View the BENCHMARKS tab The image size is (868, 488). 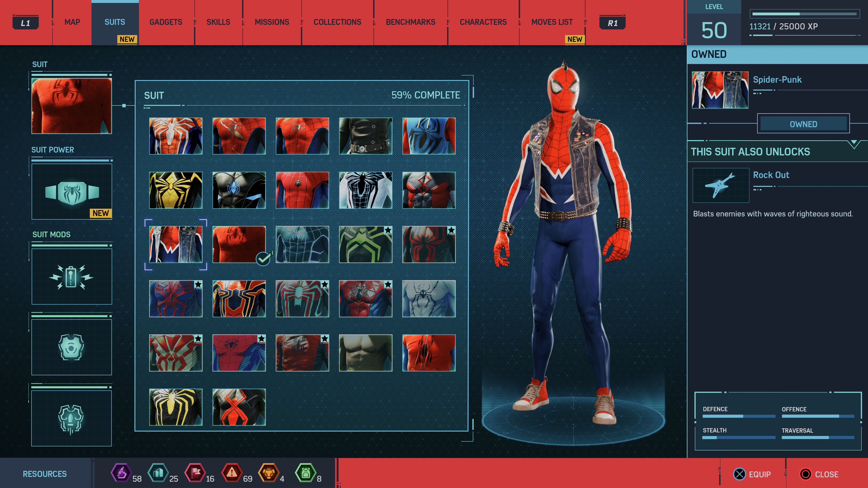[410, 22]
